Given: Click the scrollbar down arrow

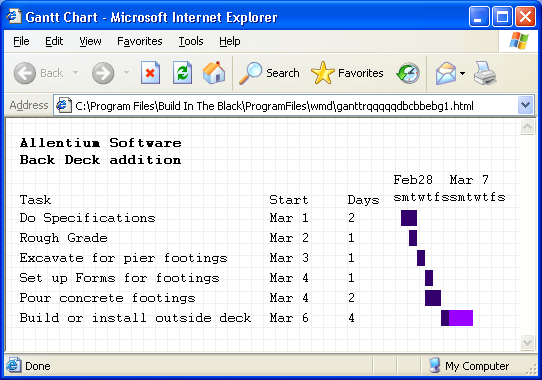Looking at the screenshot, I should (527, 343).
